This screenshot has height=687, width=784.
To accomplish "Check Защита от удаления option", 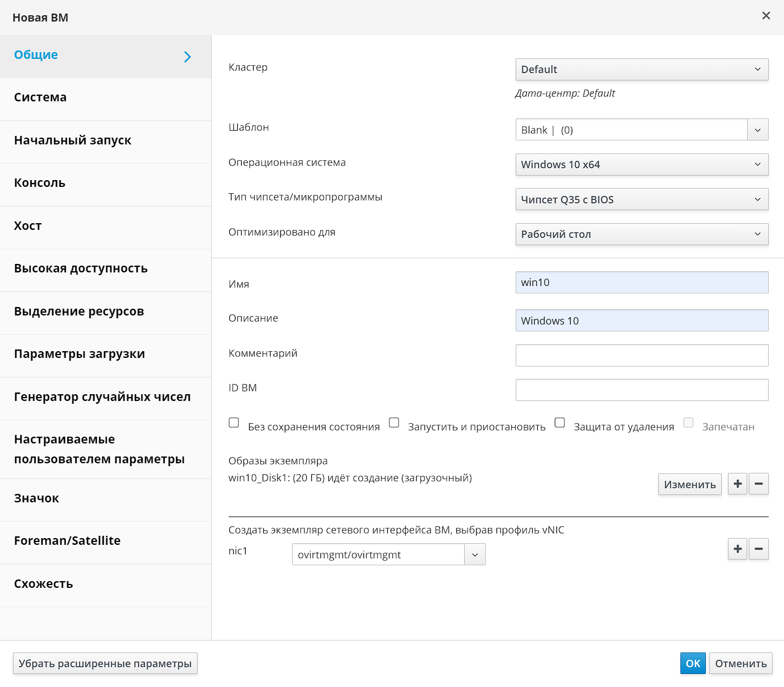I will pyautogui.click(x=560, y=423).
